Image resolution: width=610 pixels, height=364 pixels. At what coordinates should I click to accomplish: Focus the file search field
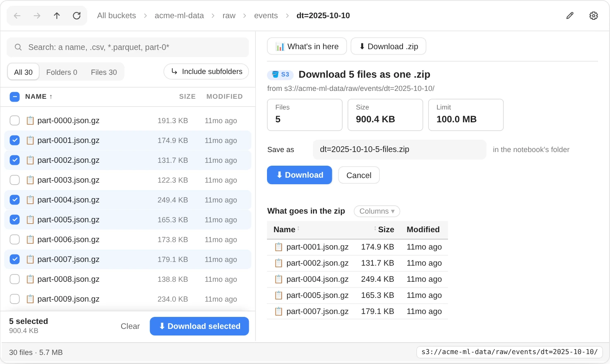(x=128, y=47)
